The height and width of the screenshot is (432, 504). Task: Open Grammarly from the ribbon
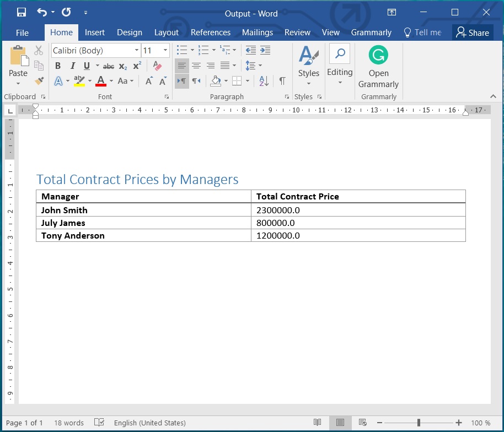(378, 67)
